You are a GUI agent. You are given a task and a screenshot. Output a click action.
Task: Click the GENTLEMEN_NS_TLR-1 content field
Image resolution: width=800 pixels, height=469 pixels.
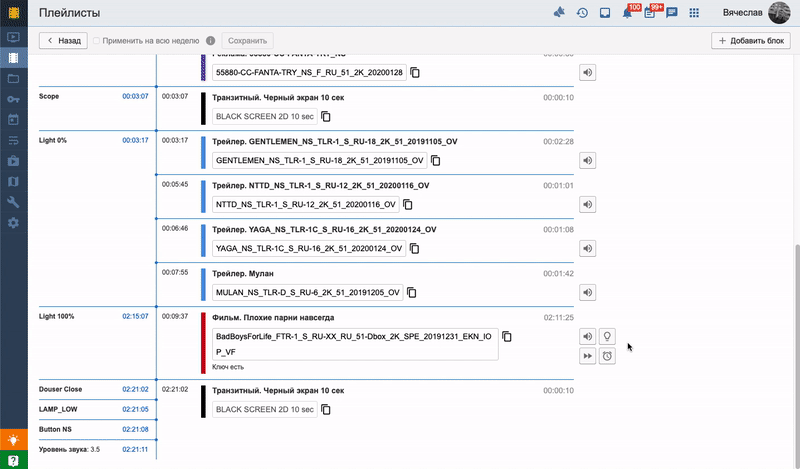pyautogui.click(x=319, y=160)
